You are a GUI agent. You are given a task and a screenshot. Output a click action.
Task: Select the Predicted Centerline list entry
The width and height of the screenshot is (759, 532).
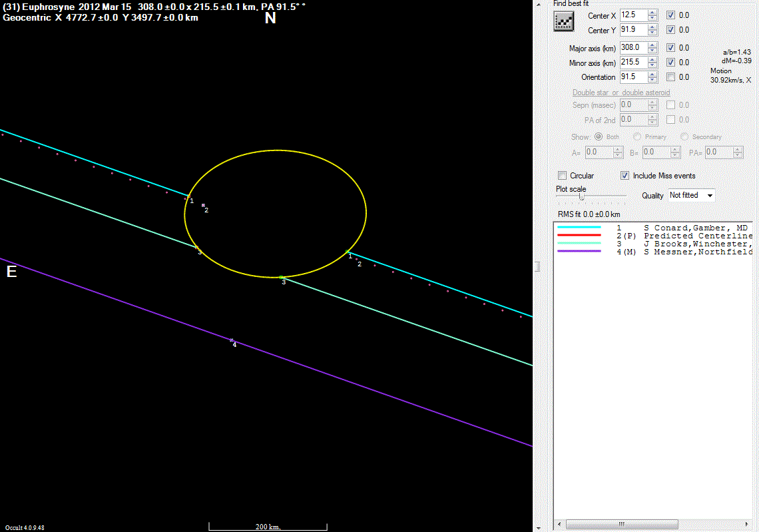698,236
